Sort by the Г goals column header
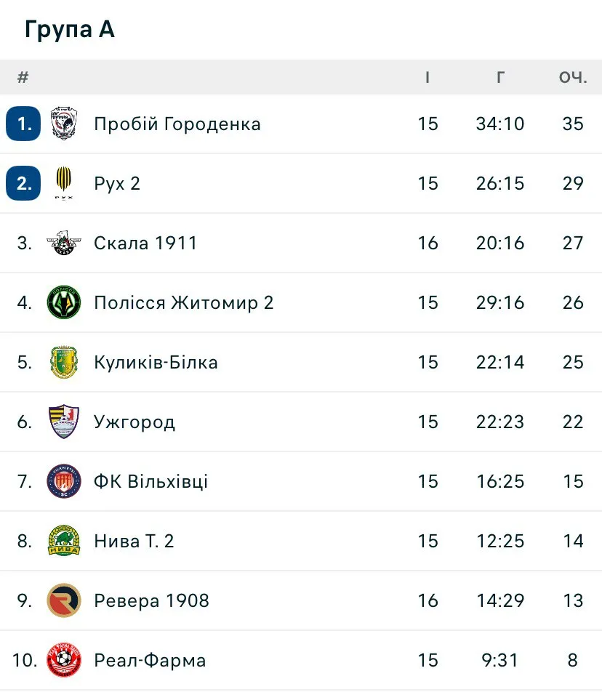This screenshot has width=602, height=700. [x=500, y=77]
